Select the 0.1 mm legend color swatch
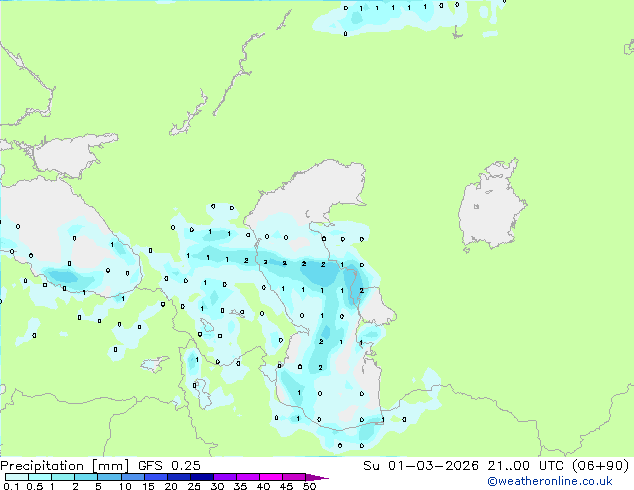The image size is (634, 490). (17, 477)
